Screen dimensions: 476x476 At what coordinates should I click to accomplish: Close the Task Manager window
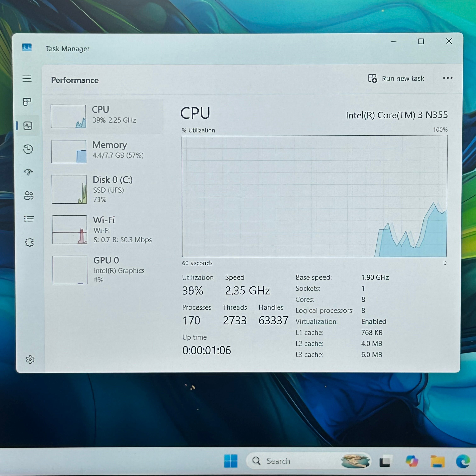coord(449,41)
